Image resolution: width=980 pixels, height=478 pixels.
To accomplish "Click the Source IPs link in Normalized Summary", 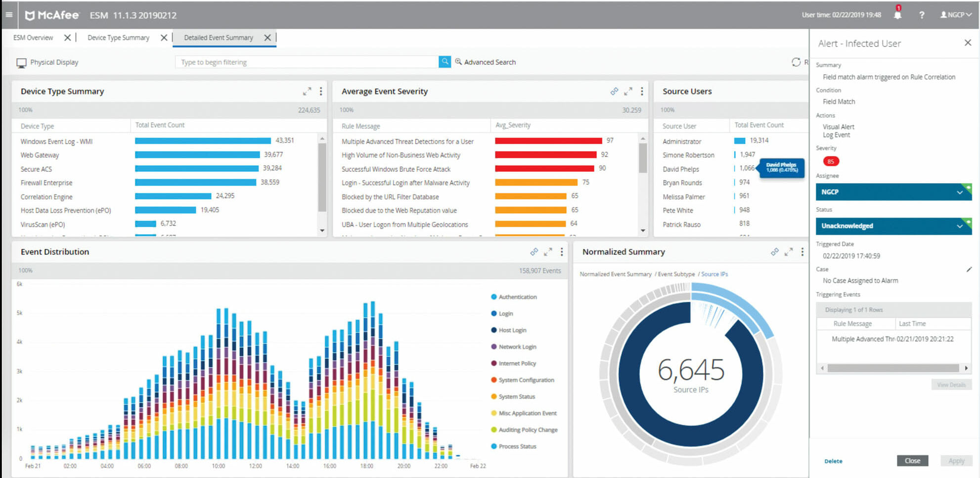I will 714,274.
